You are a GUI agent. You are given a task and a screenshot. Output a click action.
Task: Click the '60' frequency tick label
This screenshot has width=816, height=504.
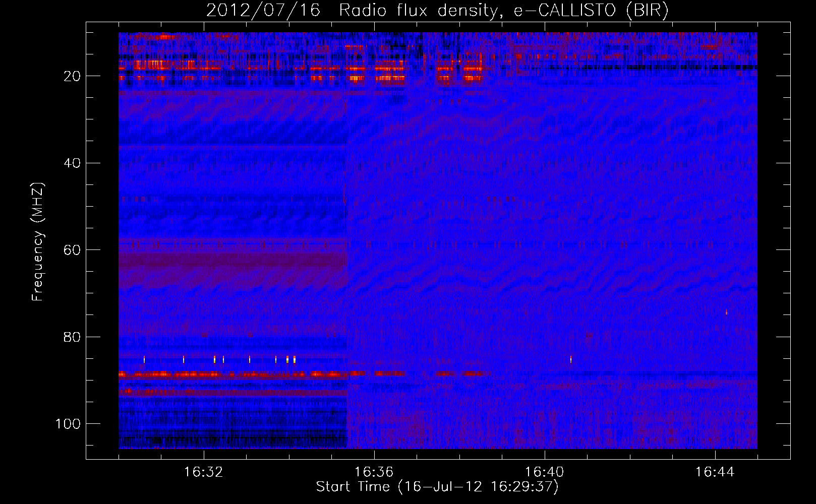click(x=73, y=250)
